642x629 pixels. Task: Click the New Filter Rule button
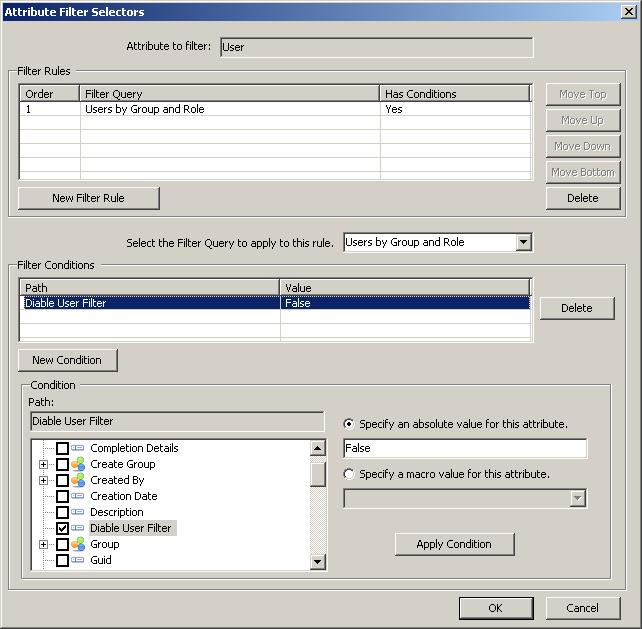[x=88, y=198]
